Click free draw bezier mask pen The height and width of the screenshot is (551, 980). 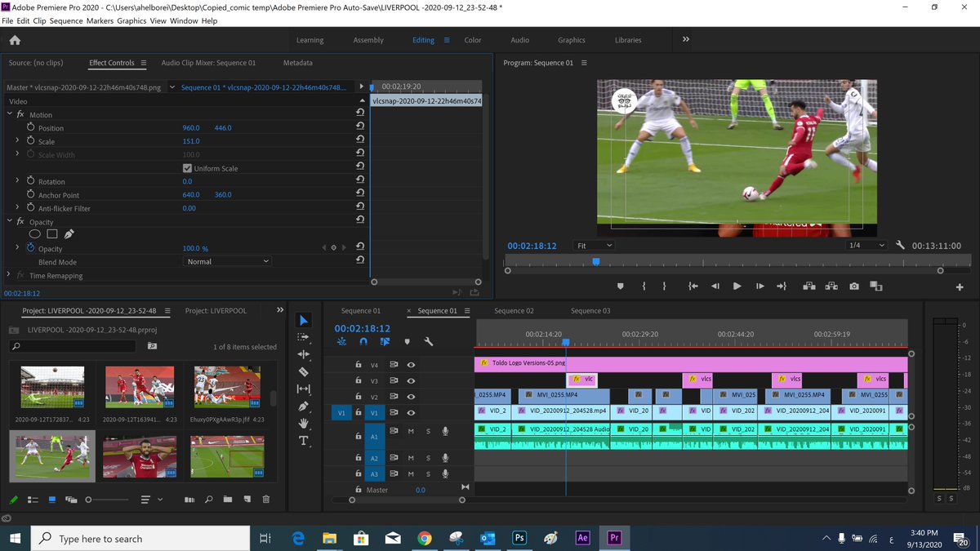click(x=69, y=234)
